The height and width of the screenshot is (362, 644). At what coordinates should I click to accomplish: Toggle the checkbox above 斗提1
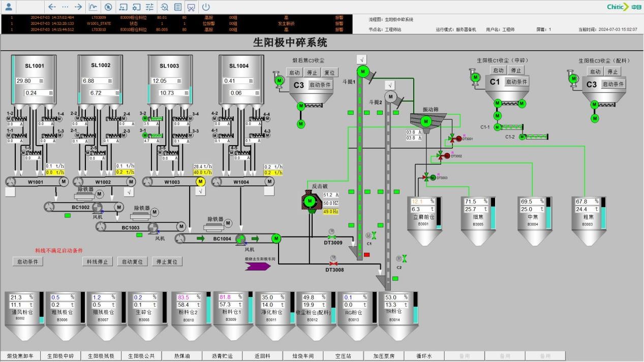[361, 59]
